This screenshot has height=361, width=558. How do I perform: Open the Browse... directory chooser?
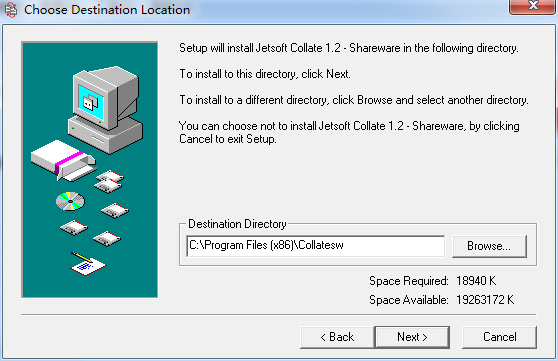[x=489, y=246]
